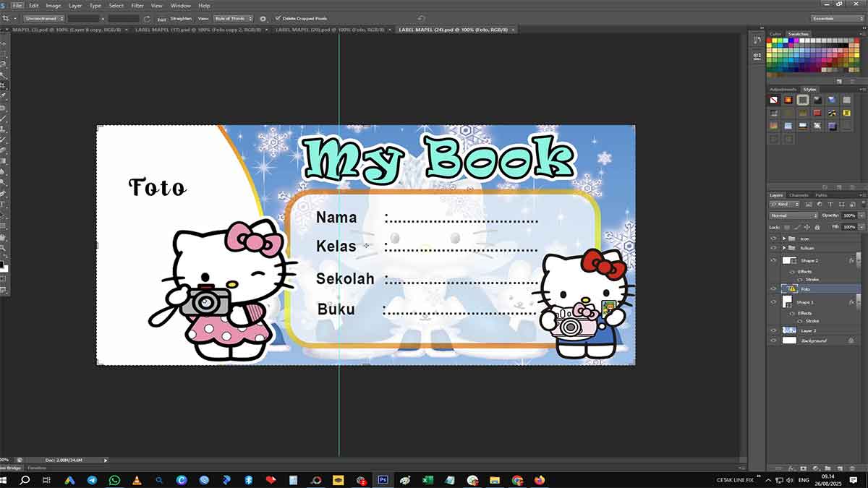Open Photoshop icon on the taskbar
868x488 pixels.
383,479
